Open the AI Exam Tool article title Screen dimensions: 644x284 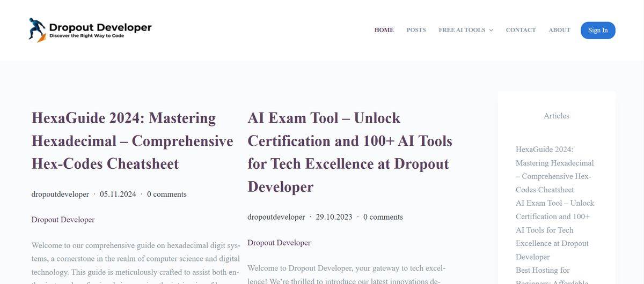[x=350, y=152]
